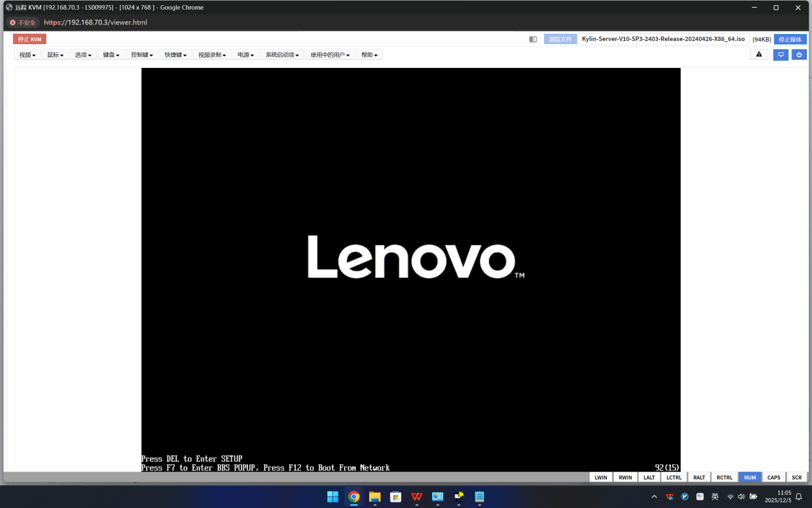Click the 'Press F7 to Enter BBS POPUP' line
The height and width of the screenshot is (508, 812).
[x=266, y=468]
